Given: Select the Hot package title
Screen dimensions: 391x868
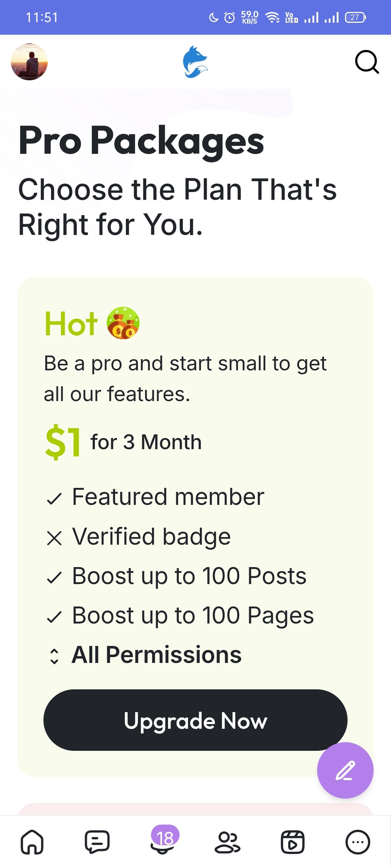Looking at the screenshot, I should pyautogui.click(x=71, y=324).
